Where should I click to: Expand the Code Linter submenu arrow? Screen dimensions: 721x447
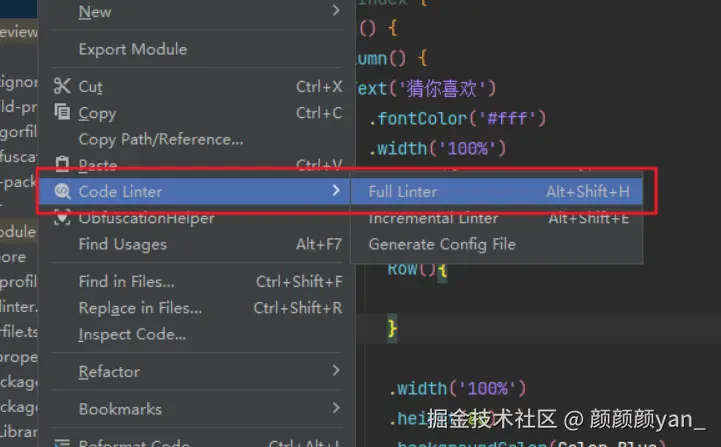[x=336, y=190]
